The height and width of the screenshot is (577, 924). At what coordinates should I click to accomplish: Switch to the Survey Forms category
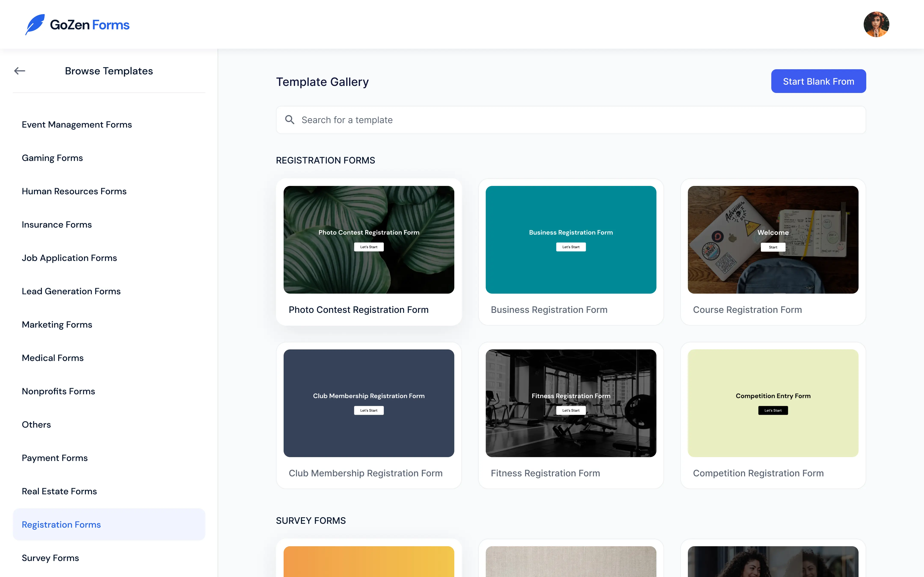(50, 558)
